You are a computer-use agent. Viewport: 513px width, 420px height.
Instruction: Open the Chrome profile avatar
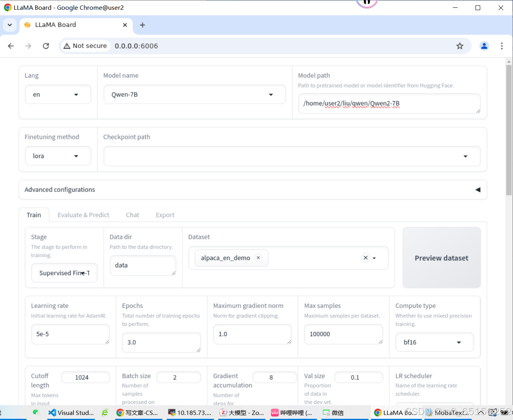coord(484,46)
